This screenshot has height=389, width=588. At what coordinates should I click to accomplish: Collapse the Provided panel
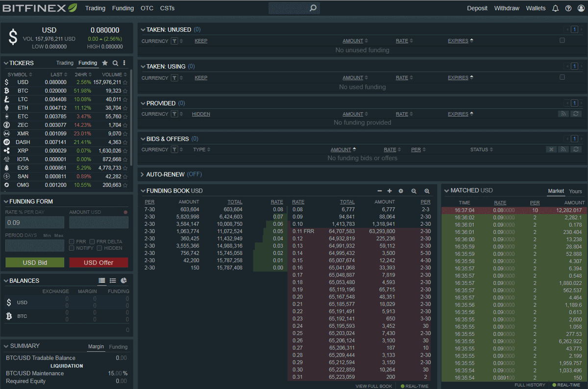(143, 103)
